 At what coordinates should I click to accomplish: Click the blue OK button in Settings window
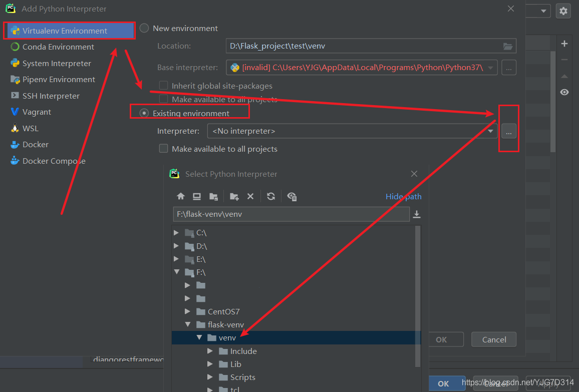[444, 383]
